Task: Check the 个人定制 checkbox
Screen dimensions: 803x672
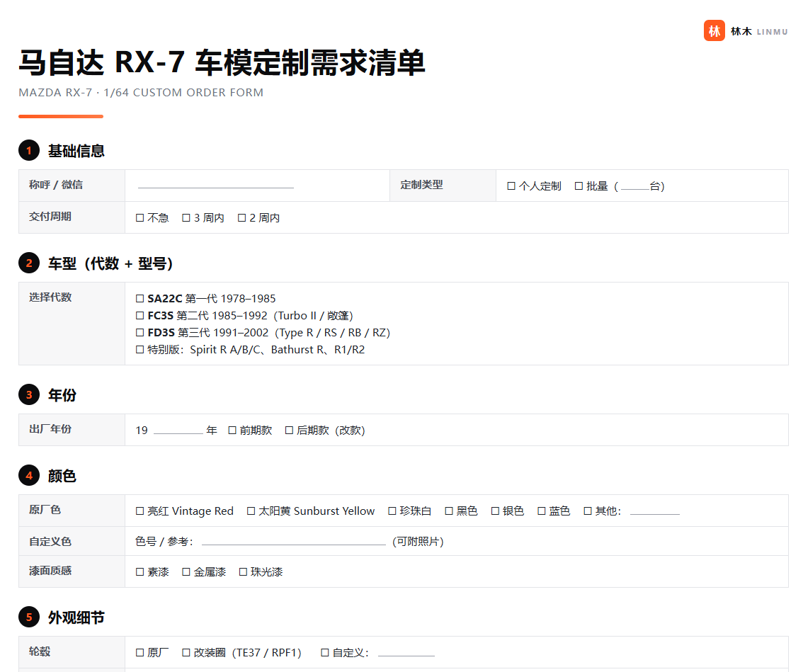Action: [x=511, y=186]
